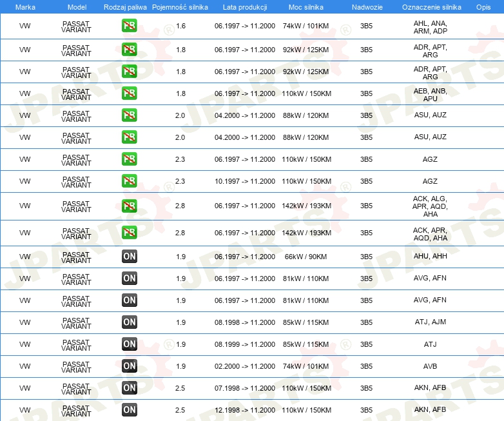Click the "Moc silnika" column header
504x421 pixels.
coord(305,7)
